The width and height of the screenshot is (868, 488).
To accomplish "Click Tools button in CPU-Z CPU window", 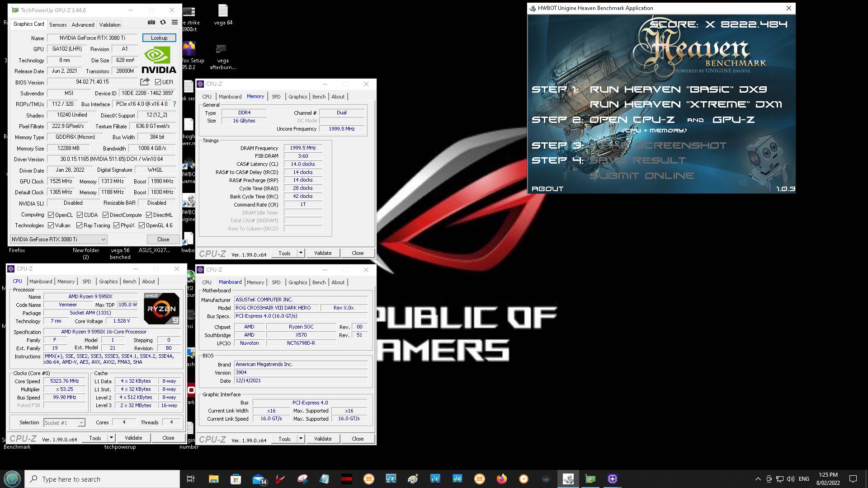I will tap(95, 438).
